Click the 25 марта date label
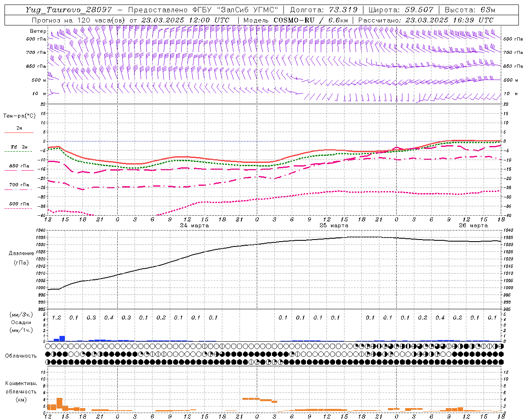Screen dimensions: 525x420 (334, 226)
